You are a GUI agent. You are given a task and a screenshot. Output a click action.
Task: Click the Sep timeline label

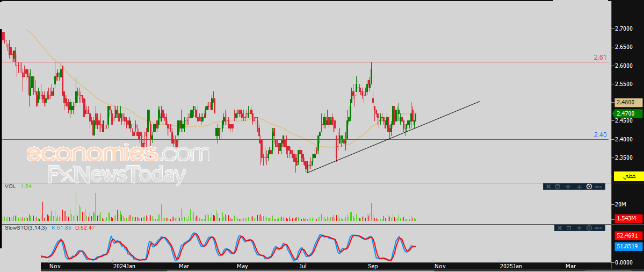click(373, 266)
